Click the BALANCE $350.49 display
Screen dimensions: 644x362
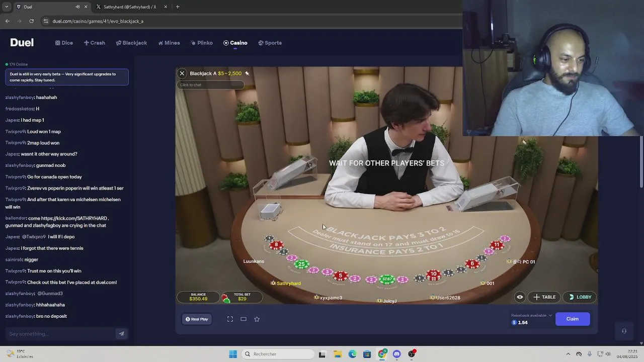[198, 297]
